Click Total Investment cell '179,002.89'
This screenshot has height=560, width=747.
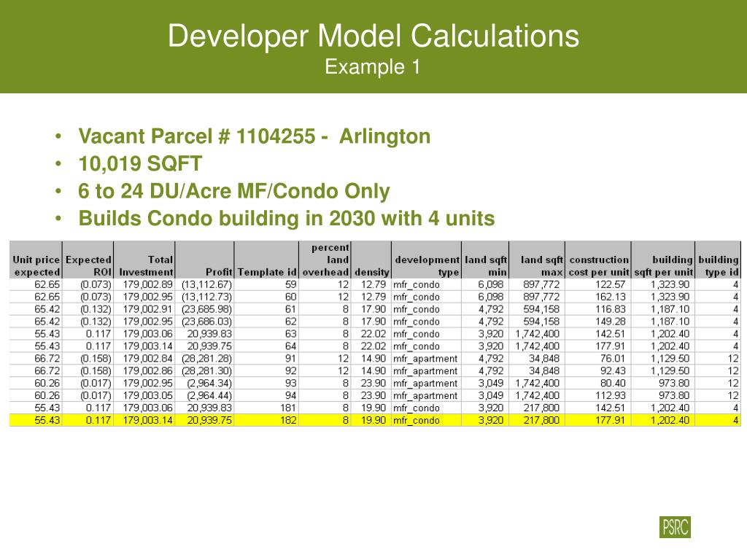145,285
